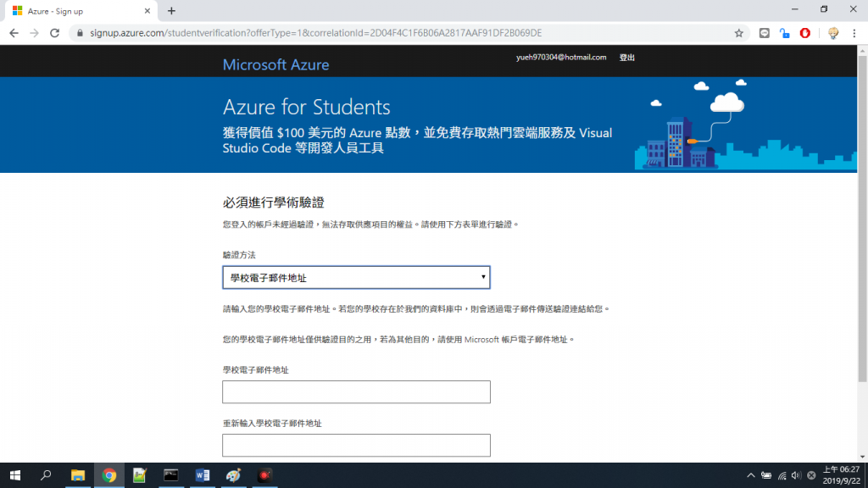The width and height of the screenshot is (868, 488).
Task: Reload the Azure sign up page
Action: tap(54, 33)
